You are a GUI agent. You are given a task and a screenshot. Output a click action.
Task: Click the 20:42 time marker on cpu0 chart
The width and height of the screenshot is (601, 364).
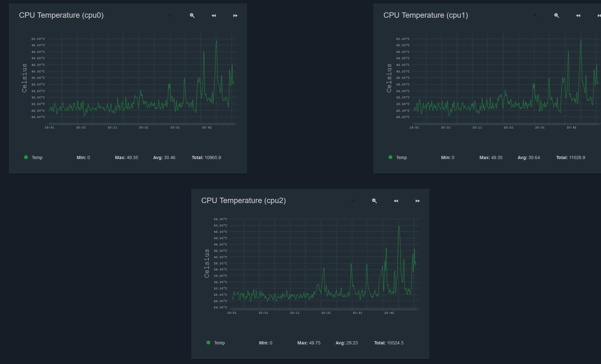[x=207, y=127]
